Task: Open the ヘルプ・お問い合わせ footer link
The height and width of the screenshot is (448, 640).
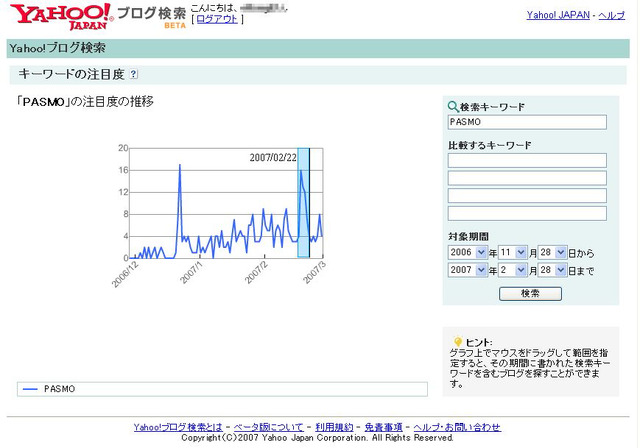Action: pos(457,427)
